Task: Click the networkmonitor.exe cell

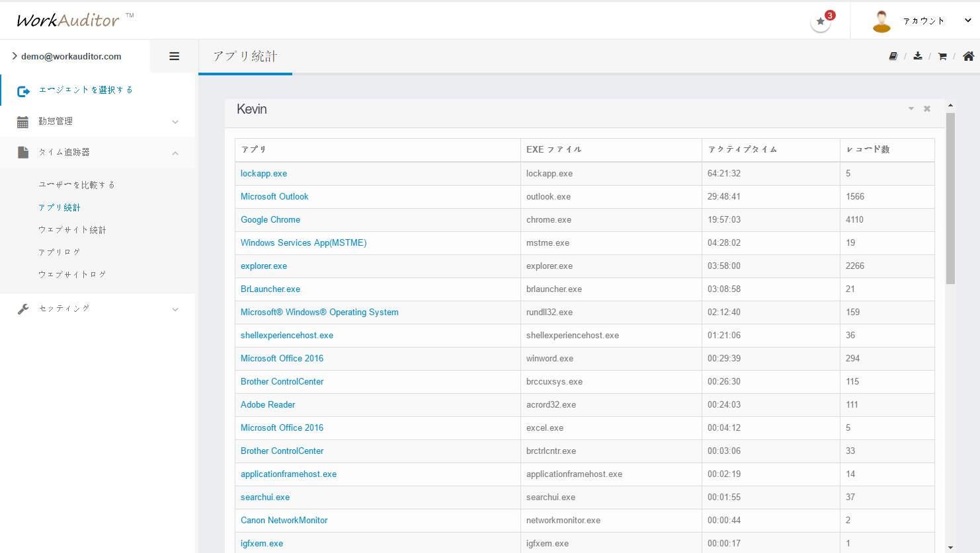Action: [x=611, y=521]
